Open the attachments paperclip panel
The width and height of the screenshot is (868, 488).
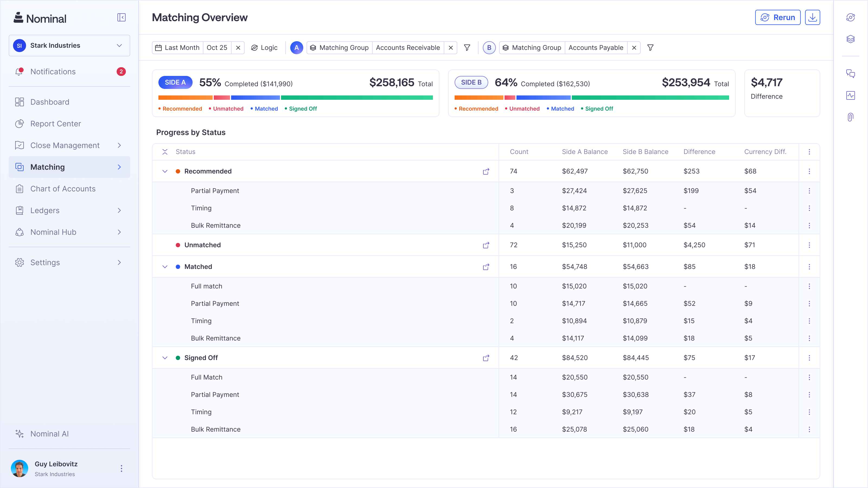point(850,117)
